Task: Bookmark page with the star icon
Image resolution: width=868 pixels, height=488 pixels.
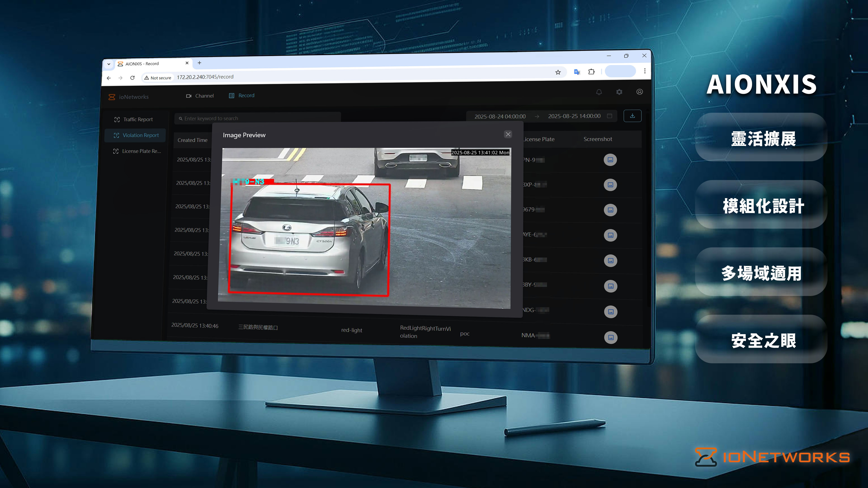Action: [x=558, y=72]
